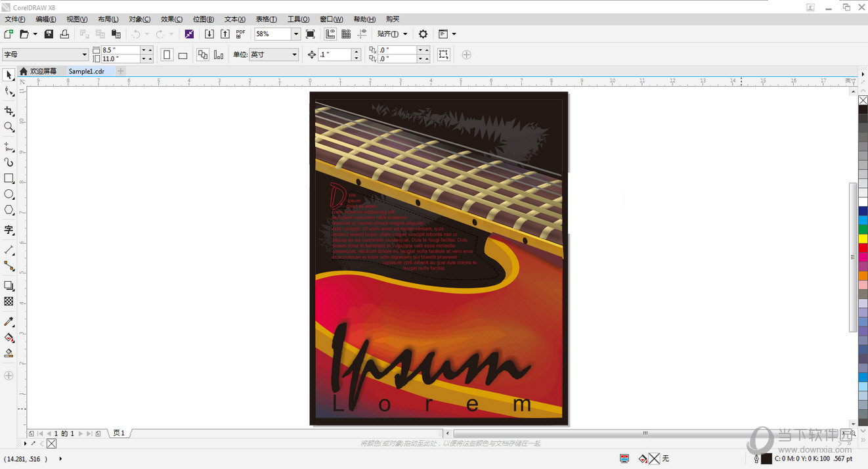The image size is (868, 469).
Task: Expand the application launcher dropdown arrow
Action: (x=454, y=33)
